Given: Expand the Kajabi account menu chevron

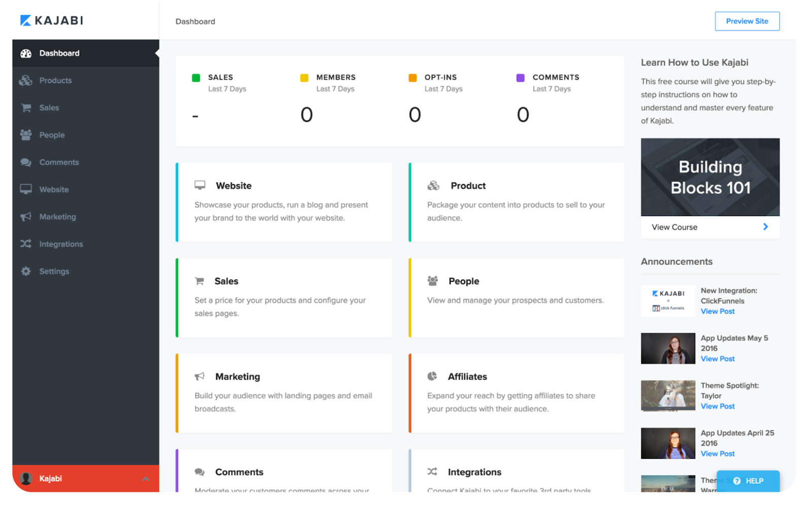Looking at the screenshot, I should coord(146,479).
